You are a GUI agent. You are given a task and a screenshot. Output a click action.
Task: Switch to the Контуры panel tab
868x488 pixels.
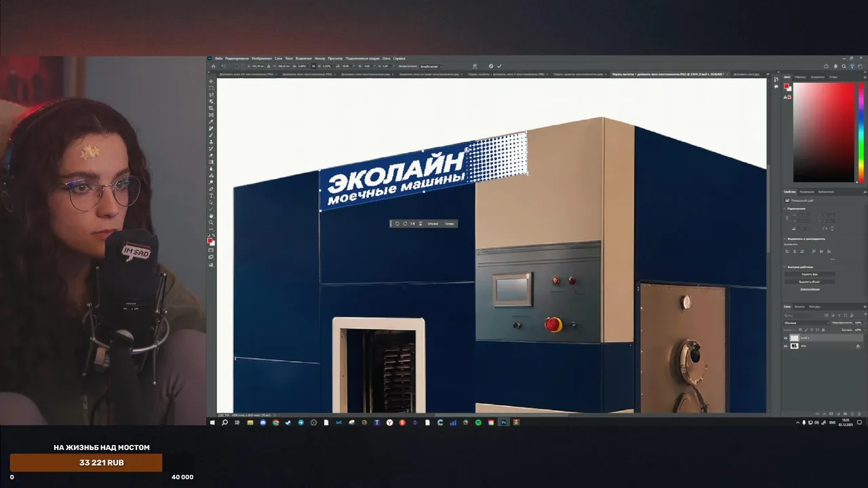tap(814, 306)
